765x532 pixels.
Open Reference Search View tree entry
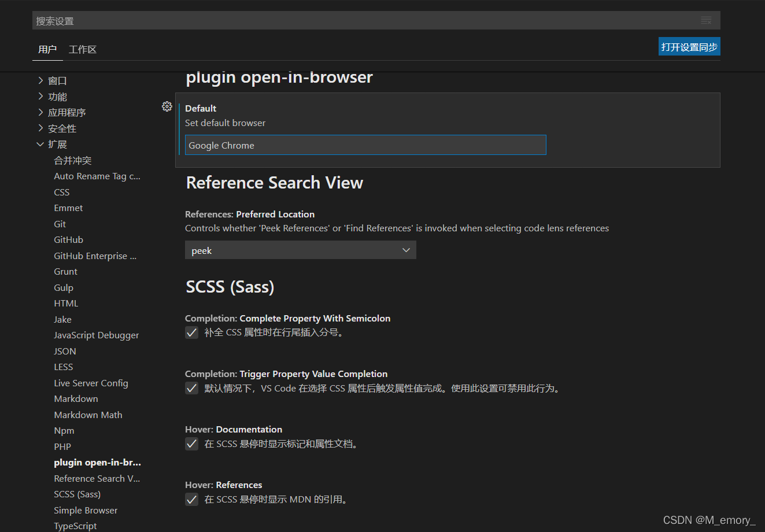(97, 478)
